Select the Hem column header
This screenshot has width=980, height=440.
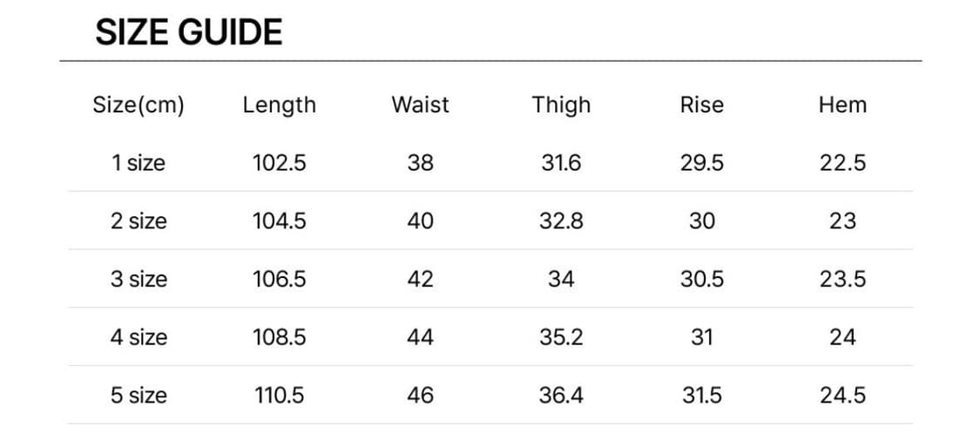point(842,105)
